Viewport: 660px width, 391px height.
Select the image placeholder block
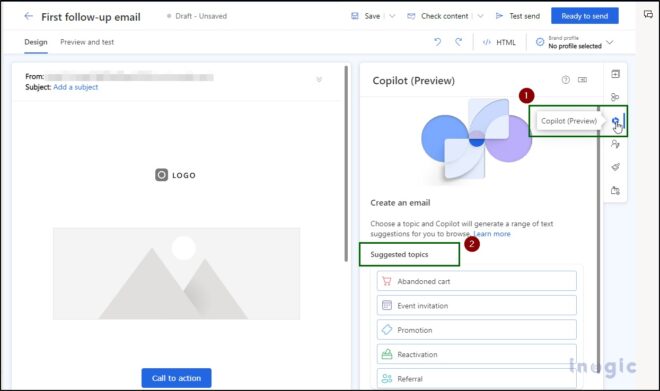[176, 274]
